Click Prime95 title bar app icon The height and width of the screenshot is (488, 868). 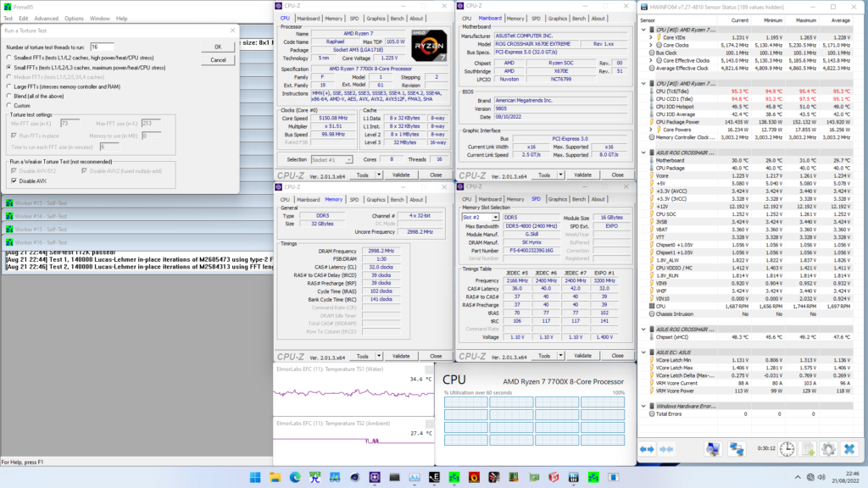(7, 7)
